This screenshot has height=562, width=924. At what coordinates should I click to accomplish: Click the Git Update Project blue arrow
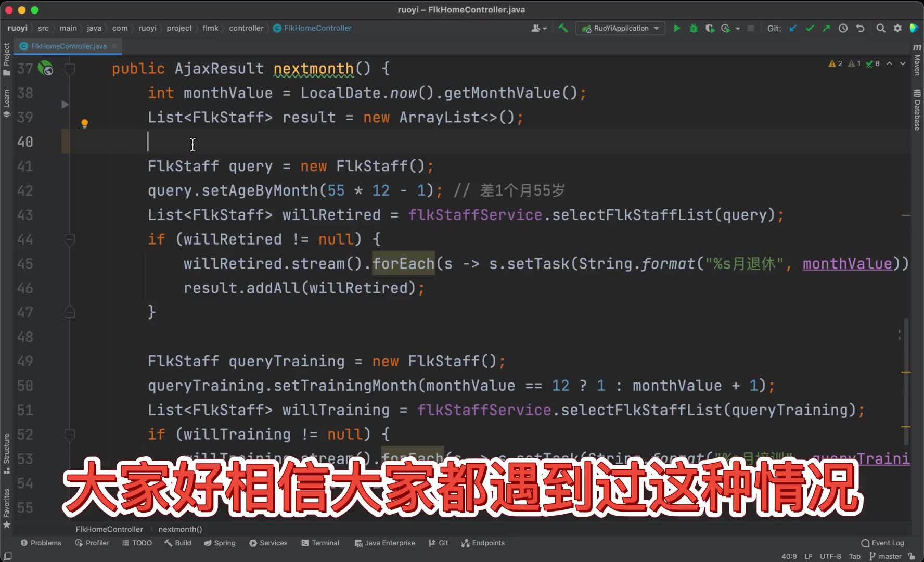coord(793,28)
